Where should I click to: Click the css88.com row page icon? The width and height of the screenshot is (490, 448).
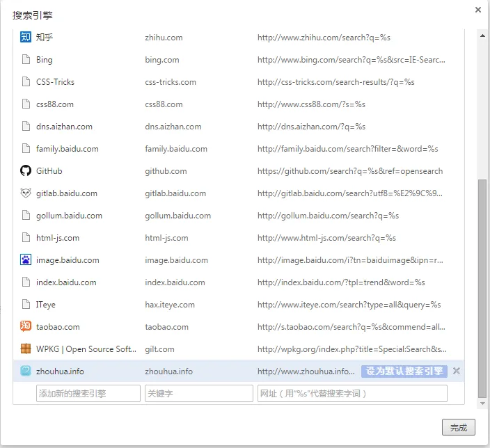(26, 104)
